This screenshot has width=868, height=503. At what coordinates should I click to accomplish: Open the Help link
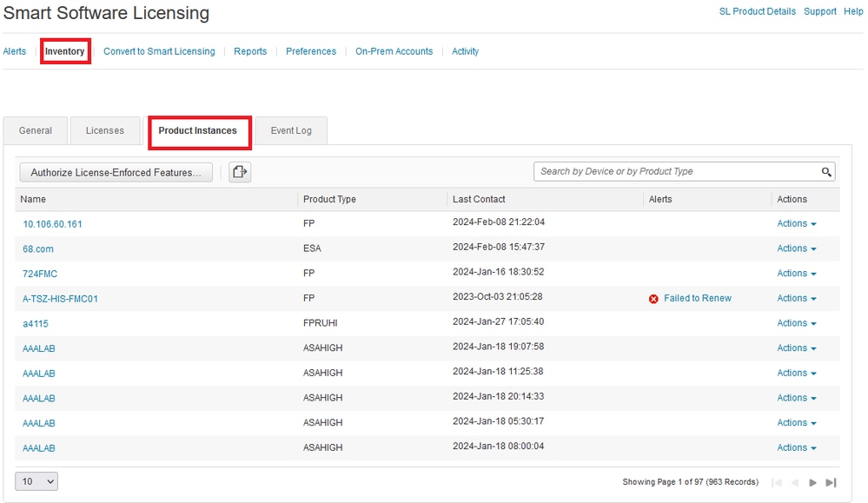pos(853,11)
